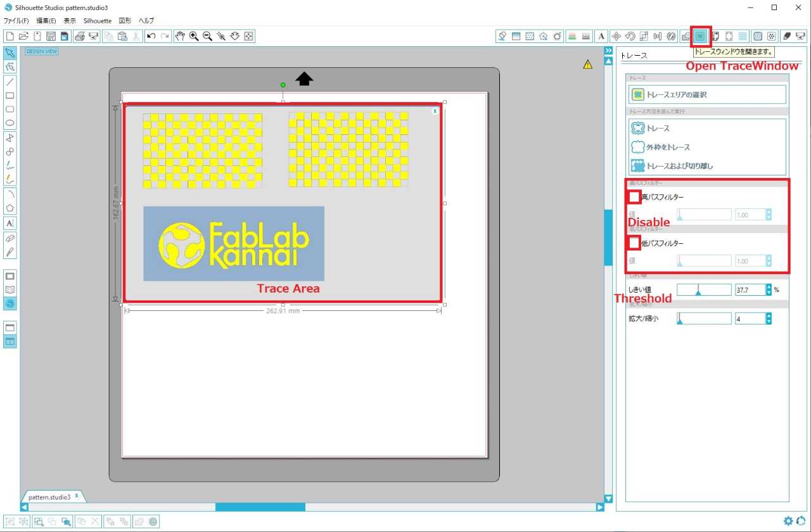811x532 pixels.
Task: Select the arrow Select tool
Action: point(10,53)
